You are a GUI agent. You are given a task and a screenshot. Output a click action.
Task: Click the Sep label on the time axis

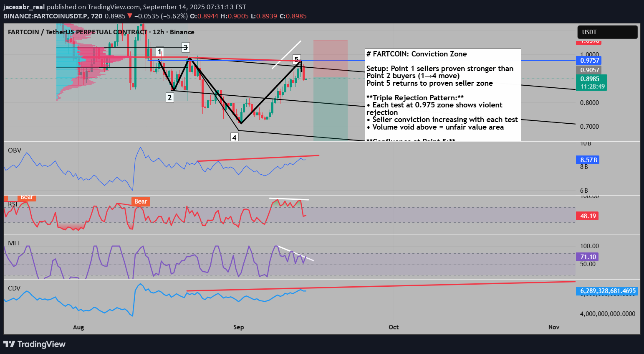(x=239, y=327)
